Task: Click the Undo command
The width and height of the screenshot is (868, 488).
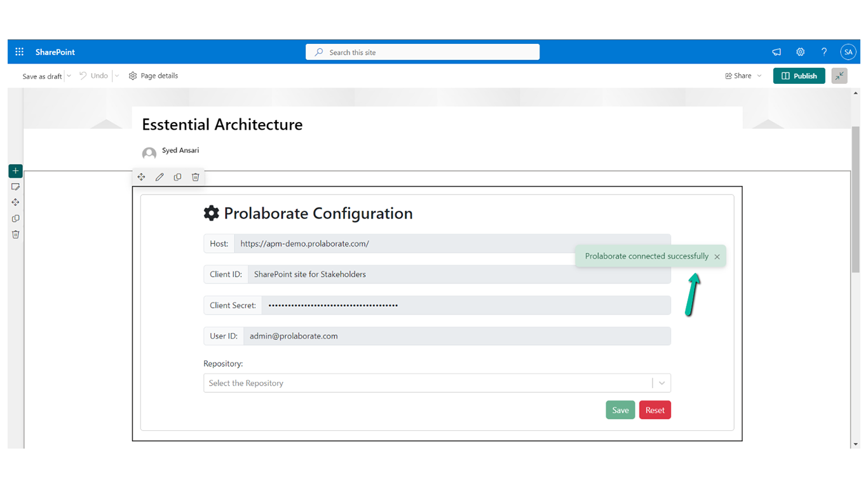Action: [x=93, y=76]
